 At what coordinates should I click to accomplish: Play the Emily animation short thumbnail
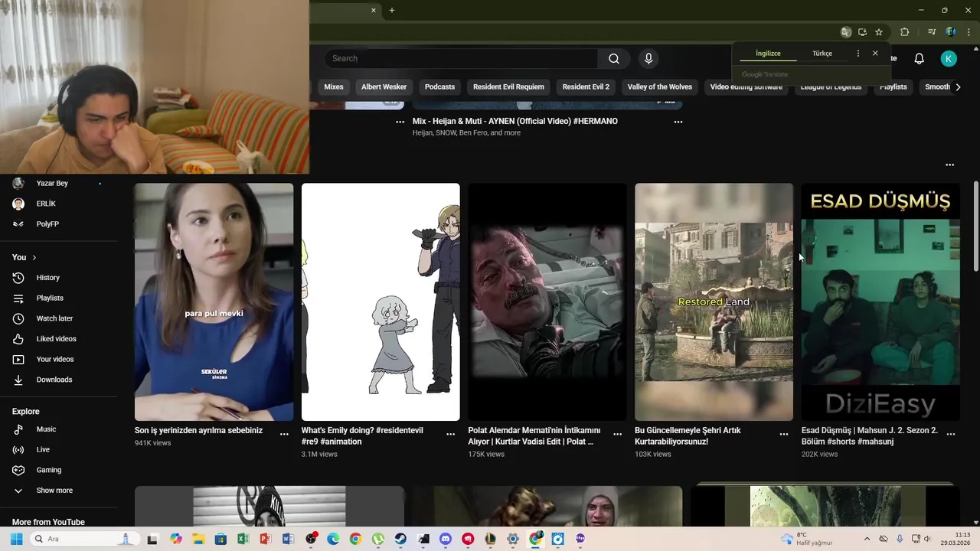(381, 302)
